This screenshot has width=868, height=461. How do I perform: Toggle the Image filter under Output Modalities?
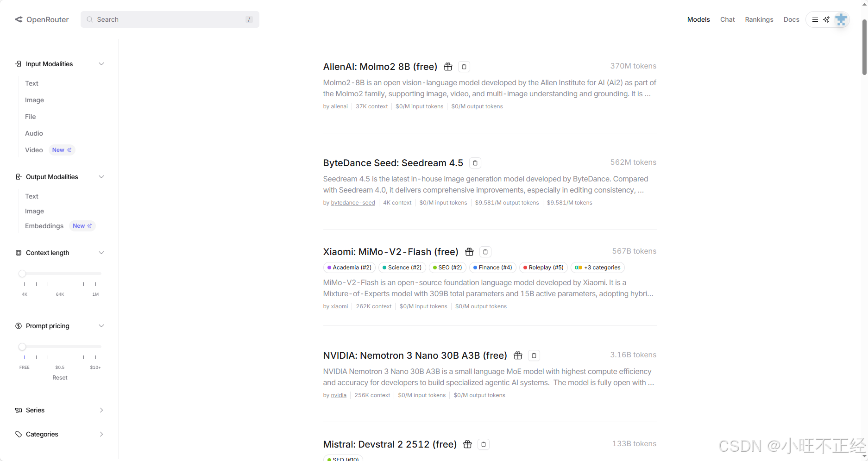[x=34, y=211]
